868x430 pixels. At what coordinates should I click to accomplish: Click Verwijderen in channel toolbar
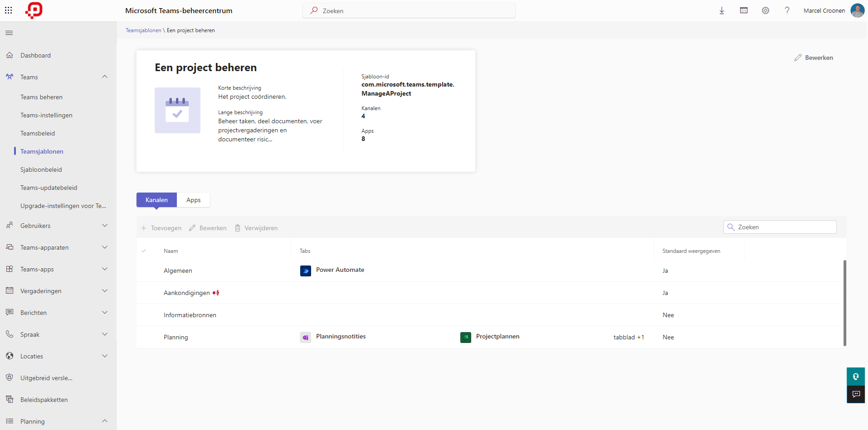point(256,228)
